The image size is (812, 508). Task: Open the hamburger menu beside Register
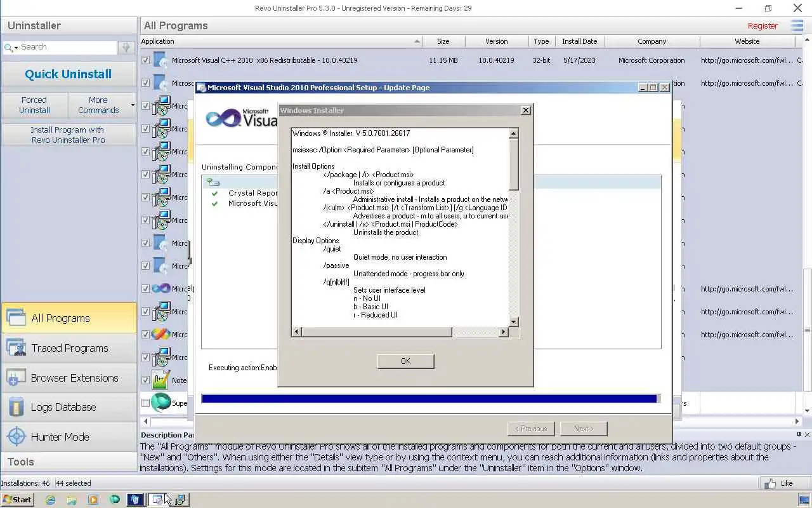pyautogui.click(x=797, y=25)
